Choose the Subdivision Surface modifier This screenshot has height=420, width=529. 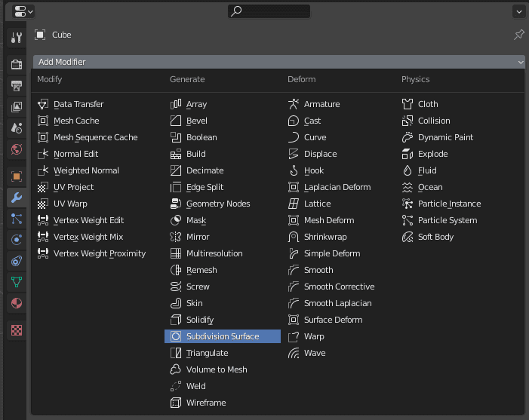click(222, 336)
